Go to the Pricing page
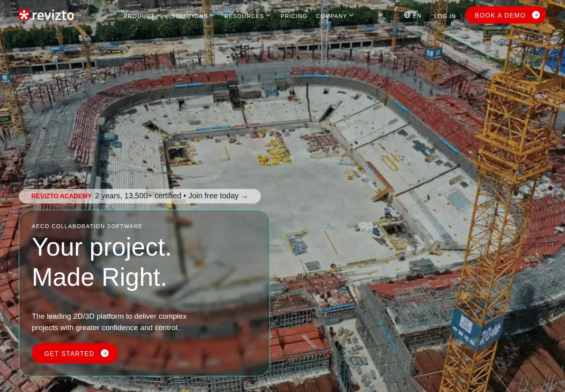The image size is (565, 392). pyautogui.click(x=294, y=16)
